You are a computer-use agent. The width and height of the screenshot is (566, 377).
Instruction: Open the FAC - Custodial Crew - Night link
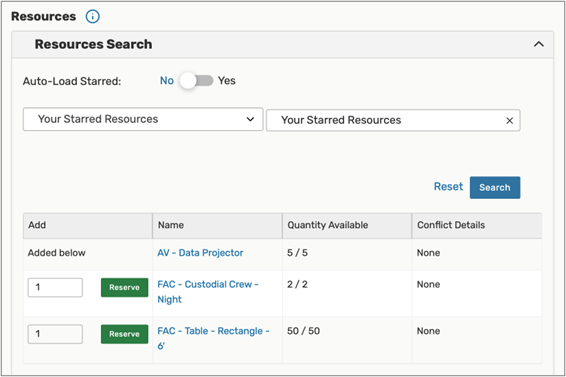208,292
